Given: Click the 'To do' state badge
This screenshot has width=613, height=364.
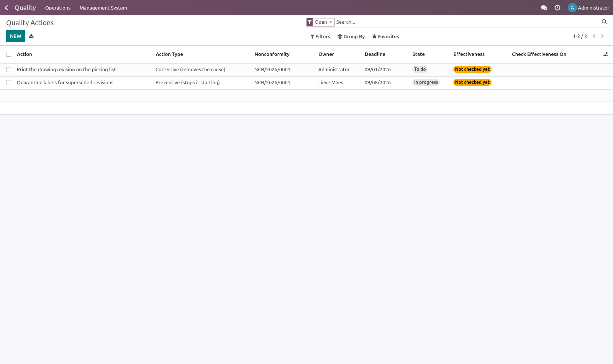Looking at the screenshot, I should tap(420, 69).
